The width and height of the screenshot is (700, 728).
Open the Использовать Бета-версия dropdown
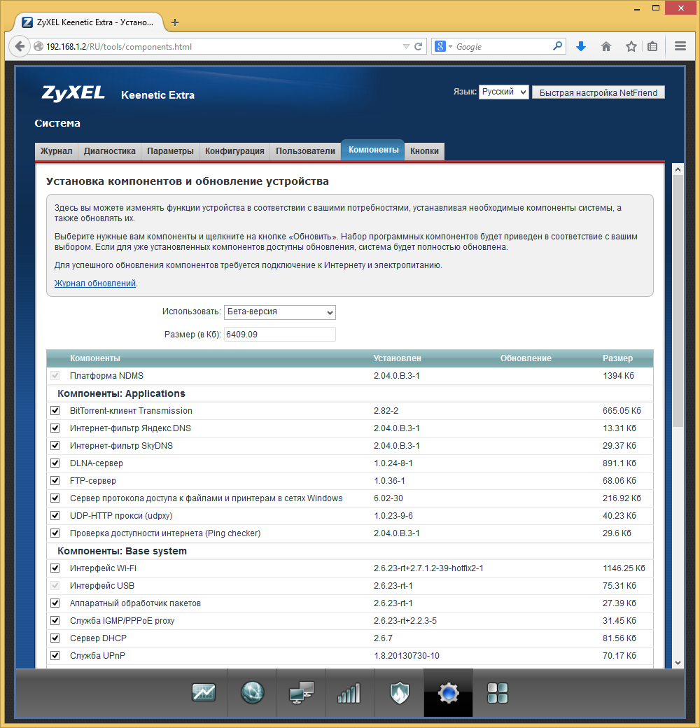click(280, 312)
